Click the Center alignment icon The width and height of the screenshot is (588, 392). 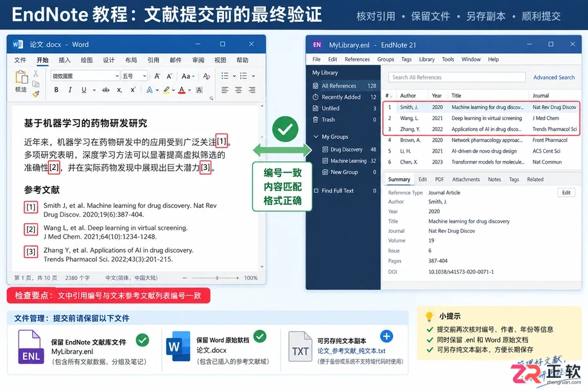coord(239,90)
